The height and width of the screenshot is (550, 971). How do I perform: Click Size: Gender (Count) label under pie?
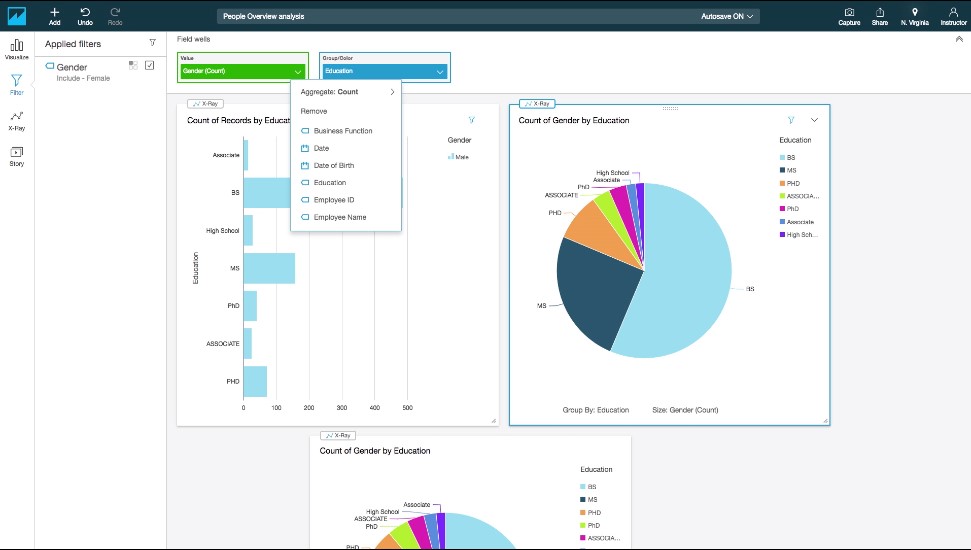[685, 410]
